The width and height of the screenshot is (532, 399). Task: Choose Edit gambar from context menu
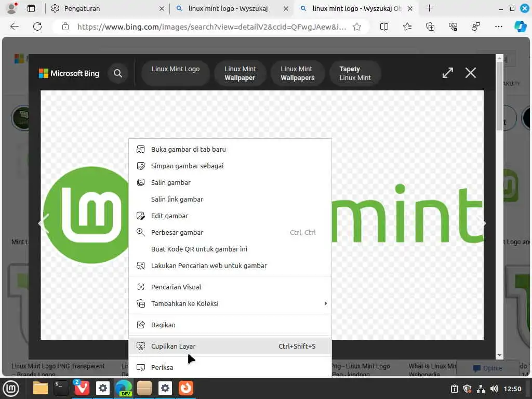tap(230, 216)
